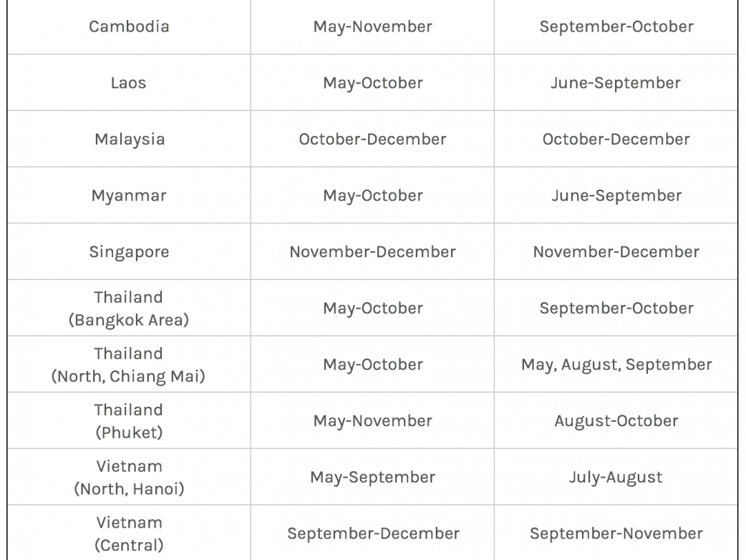The image size is (746, 560).
Task: Click Cambodia's September-October cell
Action: (x=616, y=27)
